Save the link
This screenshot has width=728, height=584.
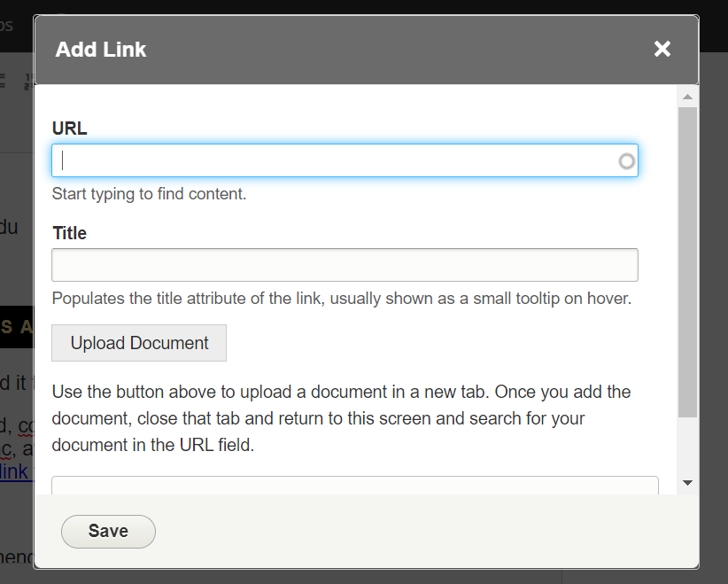tap(108, 531)
